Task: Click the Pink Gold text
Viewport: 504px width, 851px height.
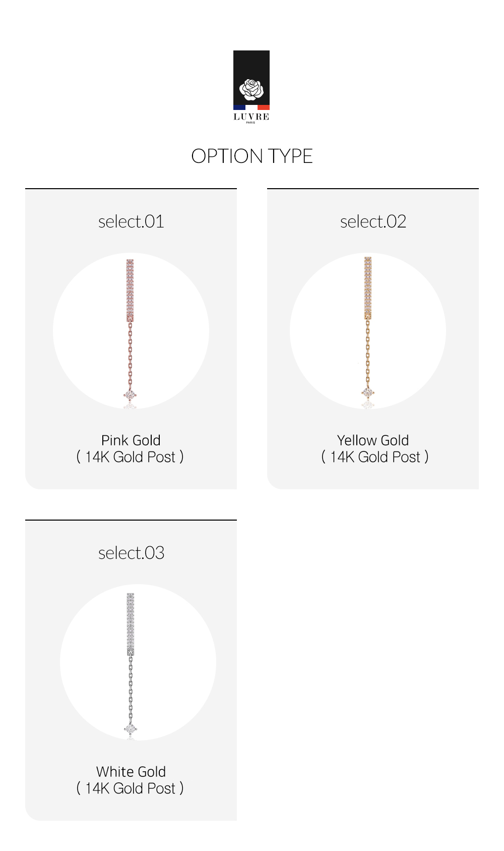Action: 131,440
